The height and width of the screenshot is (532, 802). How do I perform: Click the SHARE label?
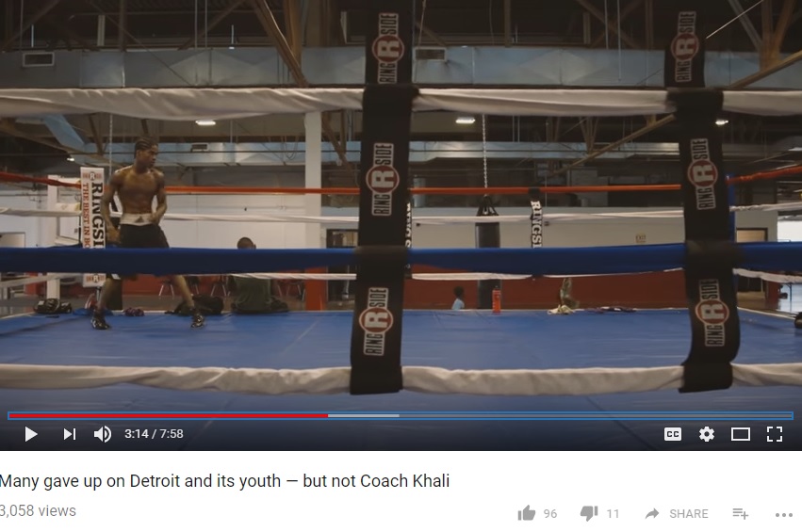coord(689,513)
